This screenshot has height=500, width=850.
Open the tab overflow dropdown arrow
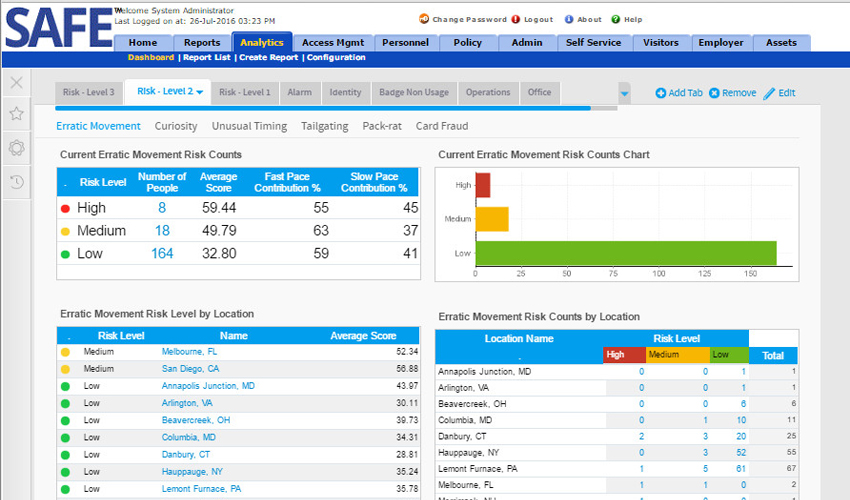(625, 93)
